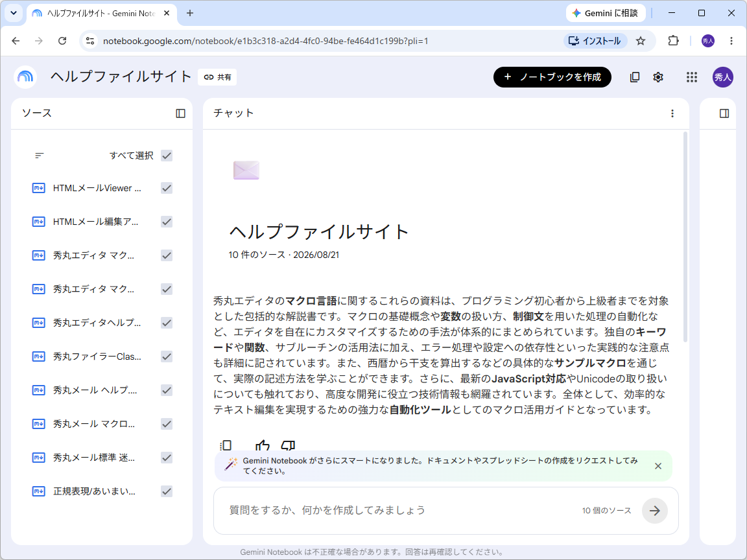Click the chat panel vertical scrollbar
This screenshot has height=560, width=747.
[685, 237]
